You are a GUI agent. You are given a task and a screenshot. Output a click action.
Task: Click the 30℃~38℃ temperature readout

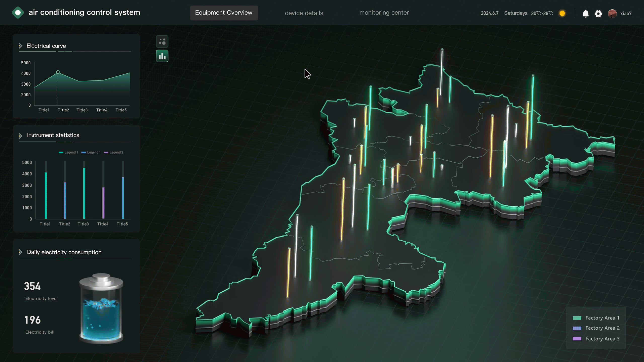pyautogui.click(x=542, y=13)
